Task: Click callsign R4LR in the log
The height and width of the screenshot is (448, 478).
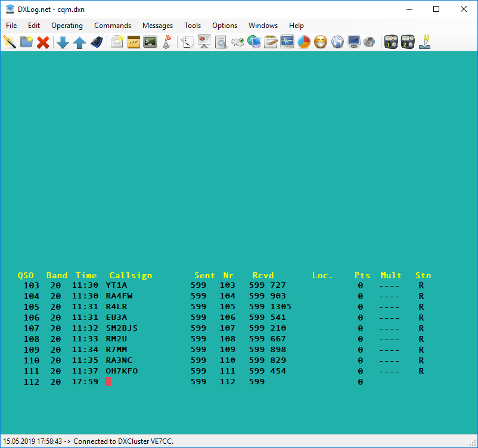Action: point(116,307)
